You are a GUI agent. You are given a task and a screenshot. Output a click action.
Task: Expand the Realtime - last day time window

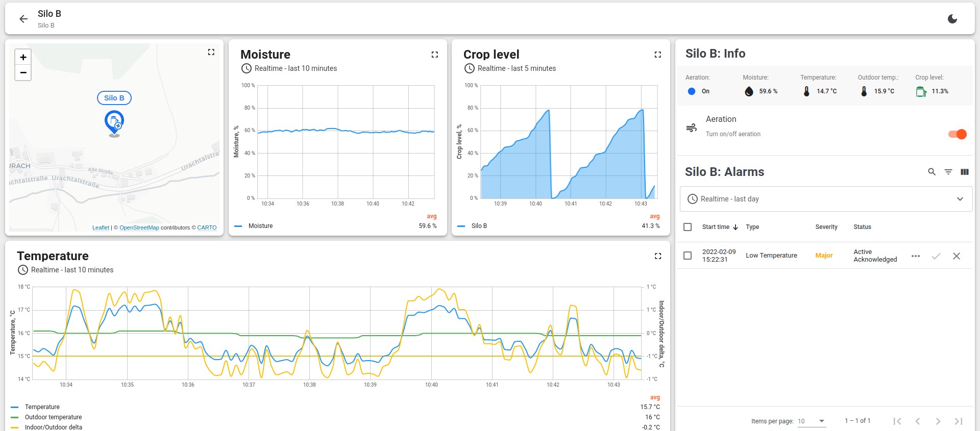tap(826, 199)
